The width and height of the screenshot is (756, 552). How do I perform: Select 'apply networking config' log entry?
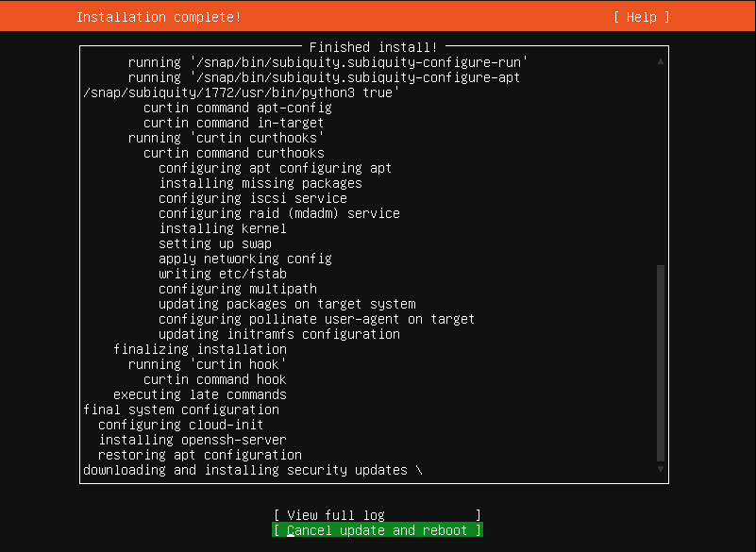click(245, 259)
